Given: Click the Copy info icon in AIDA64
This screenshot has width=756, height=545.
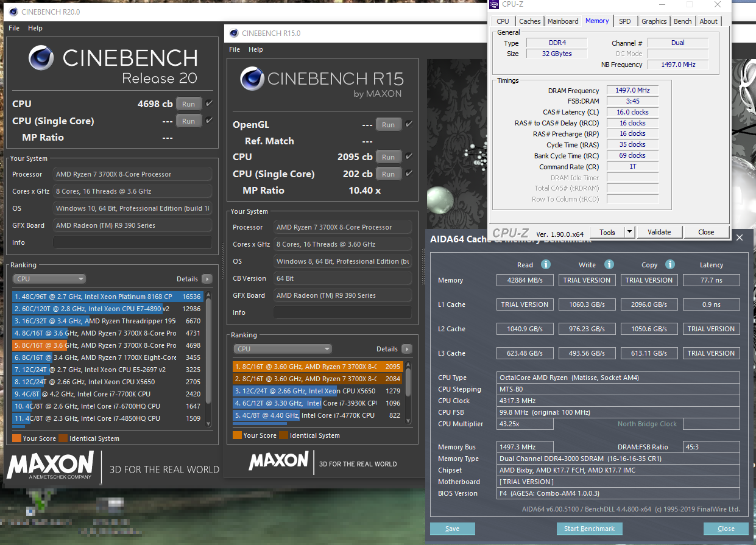Looking at the screenshot, I should click(x=670, y=264).
